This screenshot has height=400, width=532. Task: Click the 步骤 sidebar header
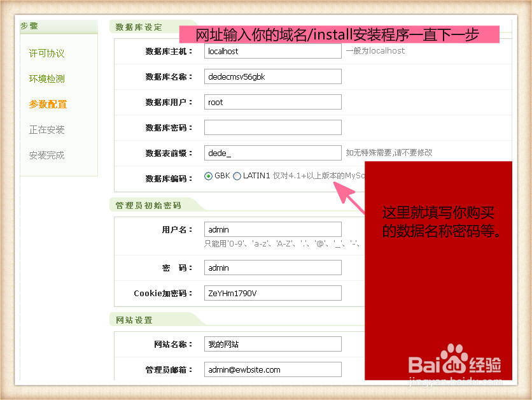click(29, 26)
